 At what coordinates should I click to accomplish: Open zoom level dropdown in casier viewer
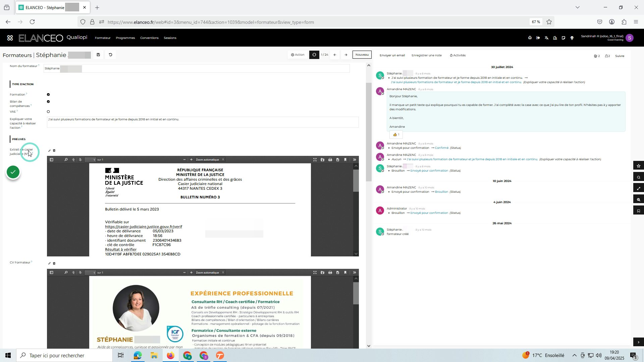pyautogui.click(x=210, y=160)
